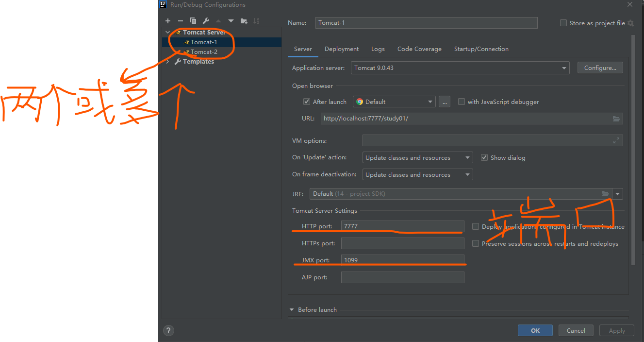Click the HTTPs port field
This screenshot has height=342, width=644.
pyautogui.click(x=403, y=243)
